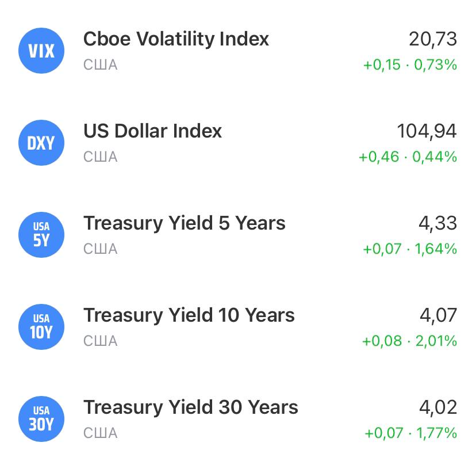Viewport: 476px width, 465px height.
Task: Tap the green +0,15 · 0,73% change
Action: tap(410, 65)
